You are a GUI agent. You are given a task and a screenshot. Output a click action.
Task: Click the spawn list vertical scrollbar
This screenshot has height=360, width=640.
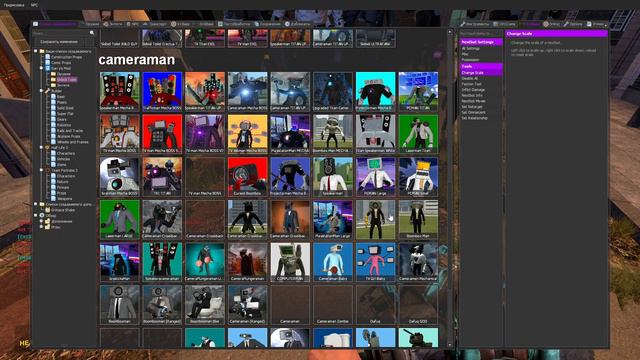point(450,189)
